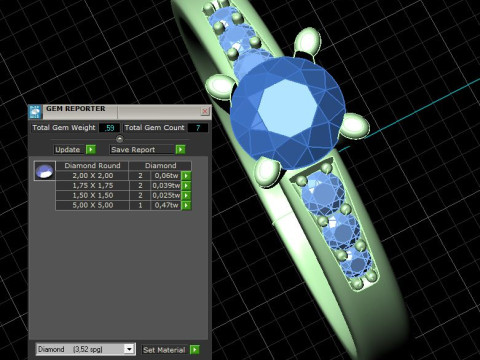Click the Total Gem Weight label
This screenshot has height=360, width=480.
(x=64, y=128)
